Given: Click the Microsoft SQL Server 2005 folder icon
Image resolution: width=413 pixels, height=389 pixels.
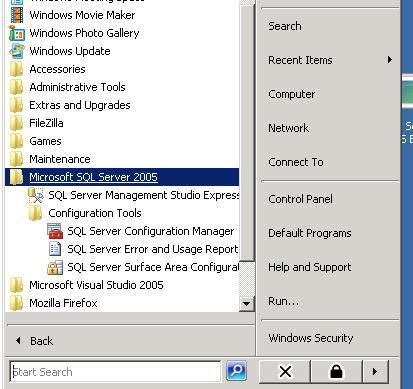Looking at the screenshot, I should point(17,177).
